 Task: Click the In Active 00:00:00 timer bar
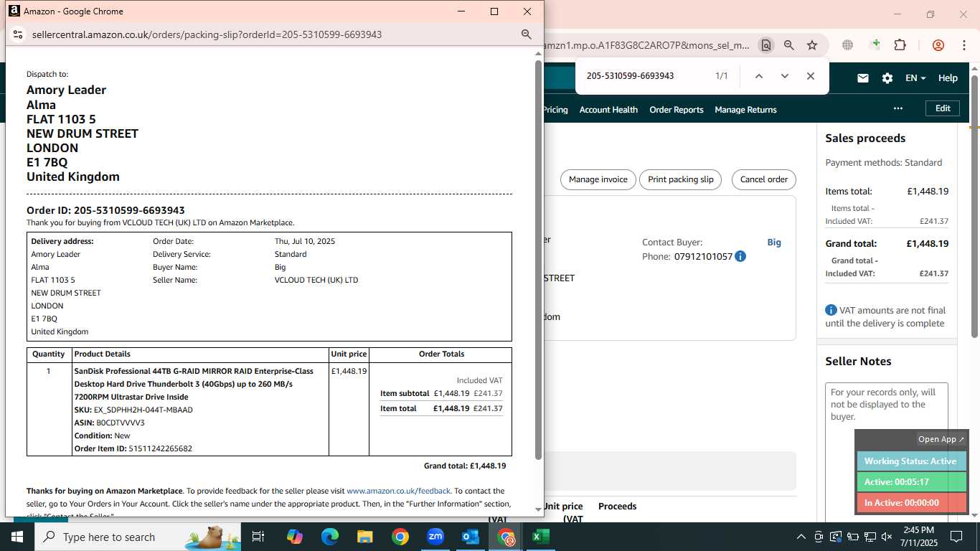point(911,503)
